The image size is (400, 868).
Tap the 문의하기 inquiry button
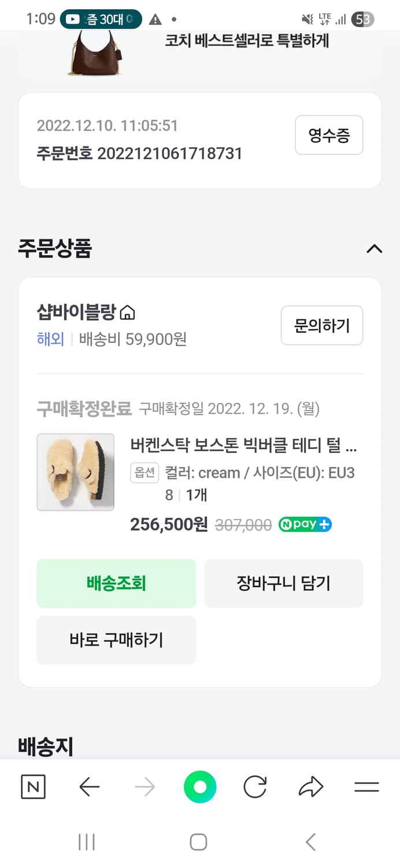[x=322, y=325]
